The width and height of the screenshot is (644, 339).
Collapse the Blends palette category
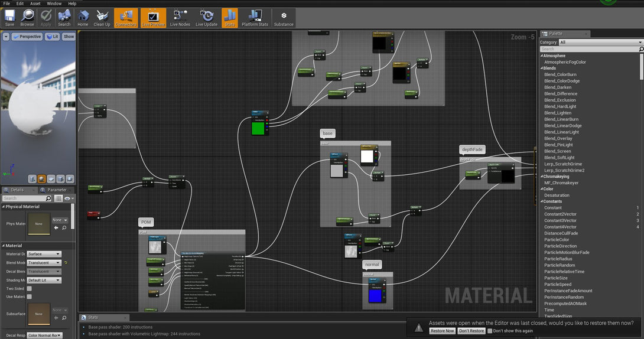(x=542, y=68)
